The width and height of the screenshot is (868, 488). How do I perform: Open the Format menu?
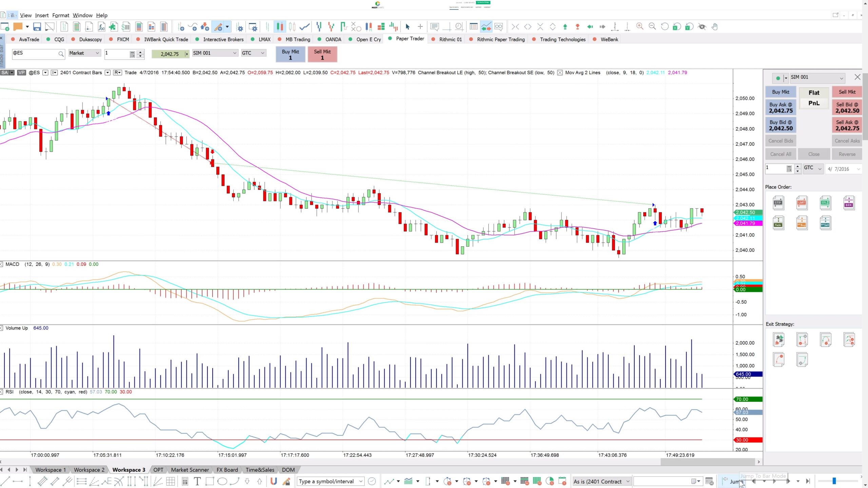[61, 15]
